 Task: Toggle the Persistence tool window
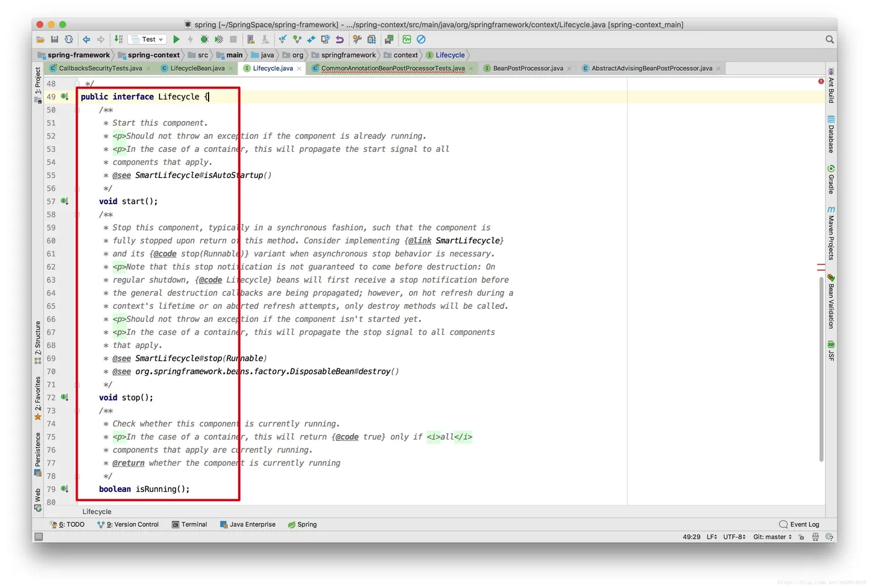click(38, 454)
